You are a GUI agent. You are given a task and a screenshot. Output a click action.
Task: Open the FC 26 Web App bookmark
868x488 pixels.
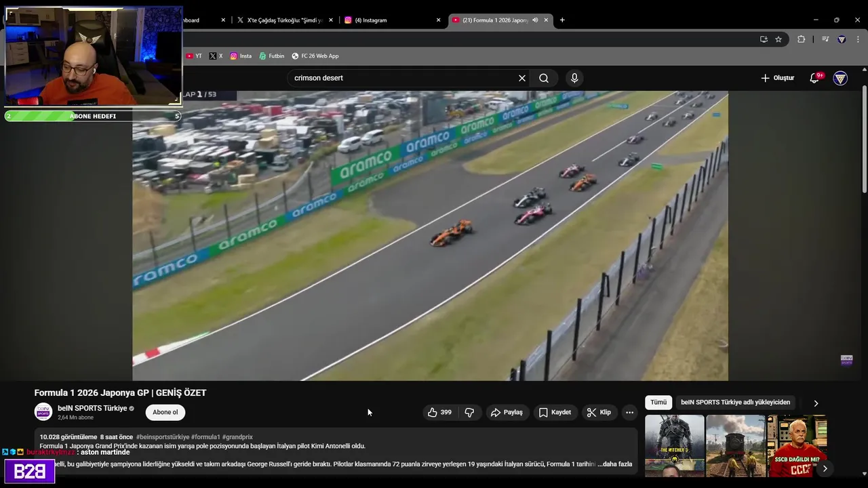pyautogui.click(x=315, y=56)
